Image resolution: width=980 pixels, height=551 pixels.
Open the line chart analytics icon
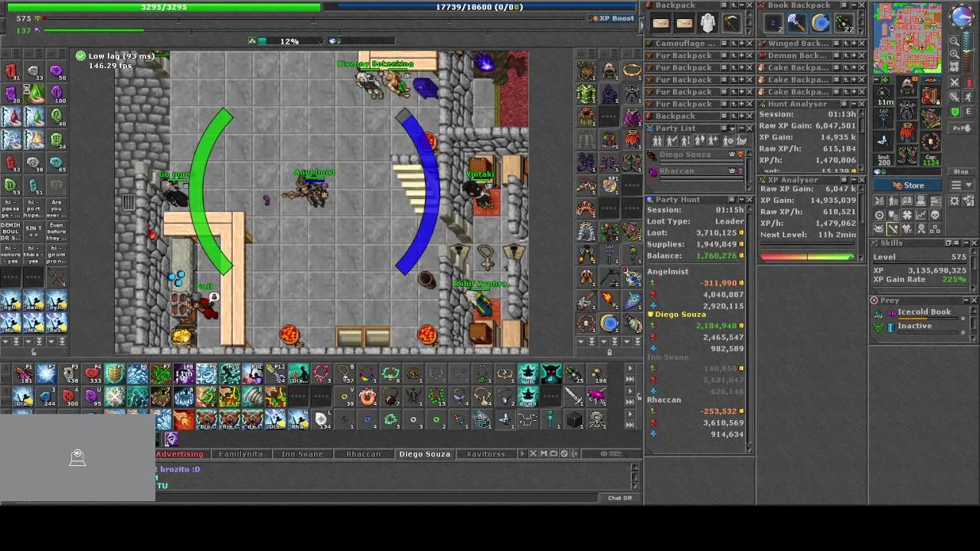pos(921,214)
